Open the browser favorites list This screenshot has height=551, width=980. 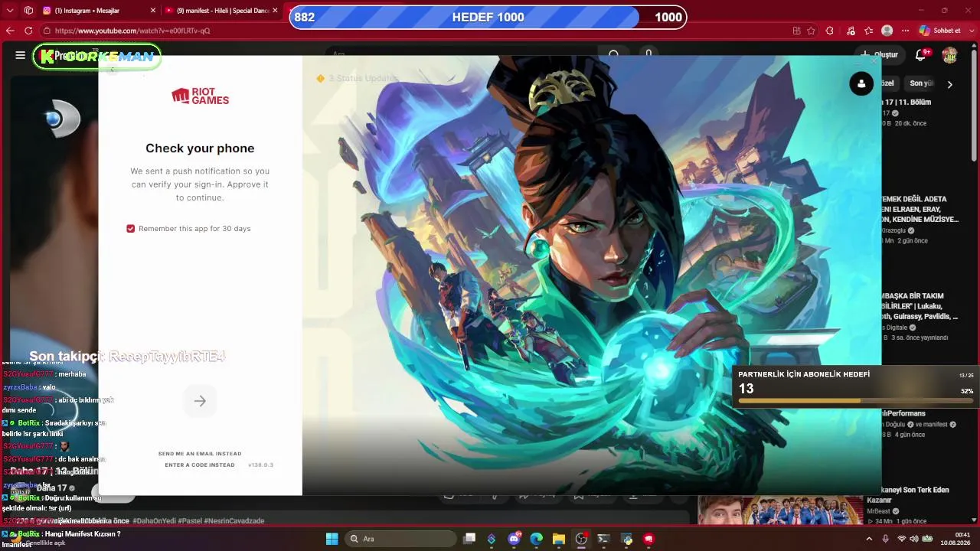click(x=868, y=31)
